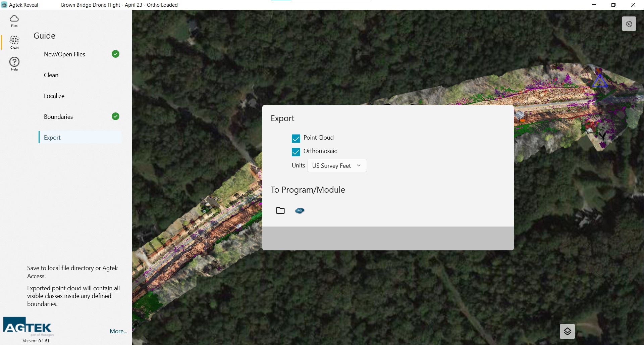Export to local folder icon

(280, 210)
